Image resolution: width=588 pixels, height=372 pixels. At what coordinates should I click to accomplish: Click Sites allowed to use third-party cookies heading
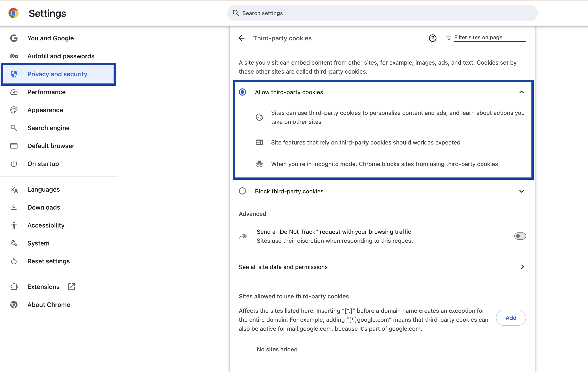294,296
